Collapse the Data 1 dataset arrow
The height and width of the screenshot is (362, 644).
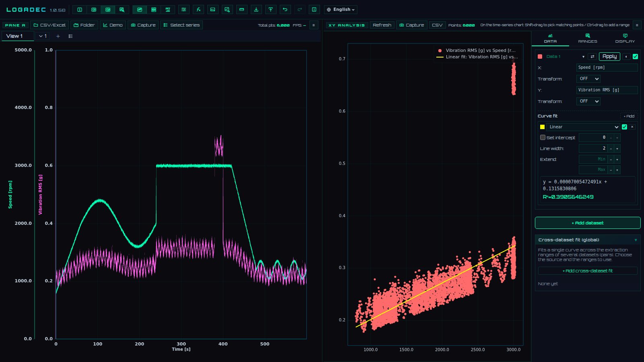(583, 57)
